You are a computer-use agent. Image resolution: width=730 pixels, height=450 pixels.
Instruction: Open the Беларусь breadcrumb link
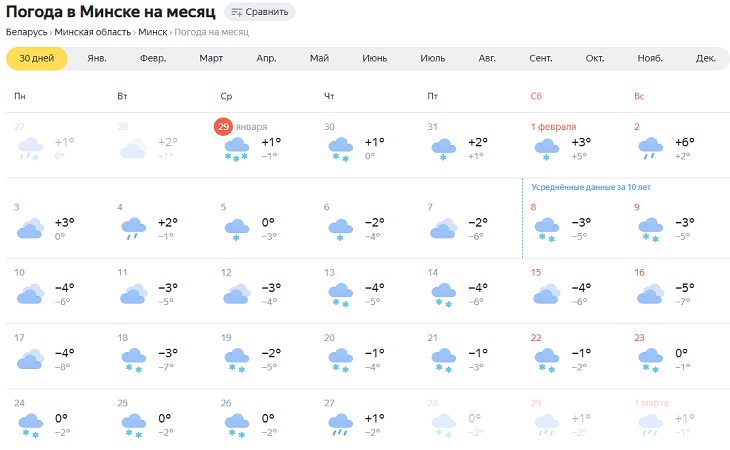(26, 32)
